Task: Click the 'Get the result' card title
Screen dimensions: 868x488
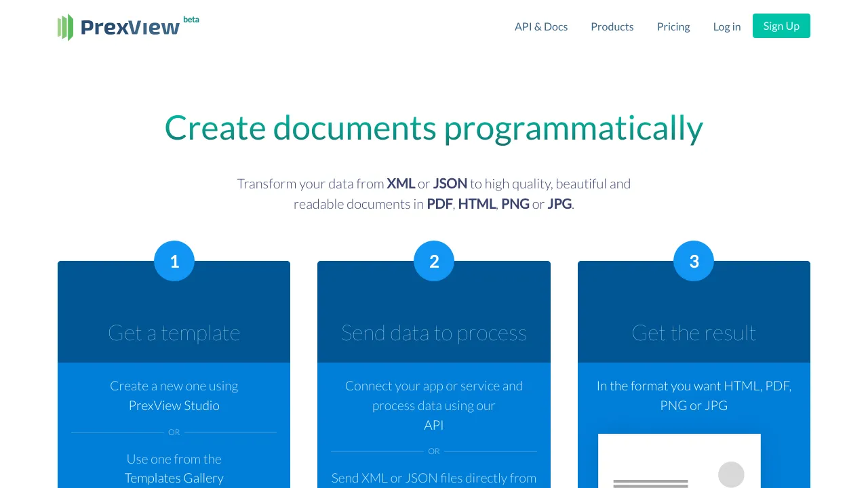Action: coord(694,333)
